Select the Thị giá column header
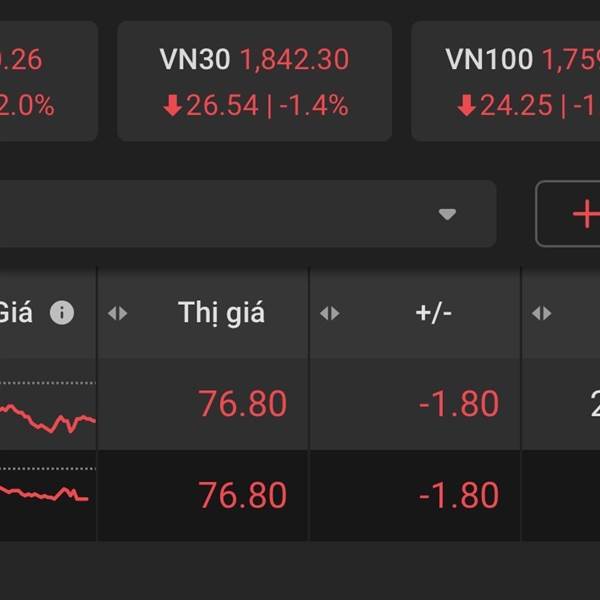The height and width of the screenshot is (600, 600). pos(221,313)
